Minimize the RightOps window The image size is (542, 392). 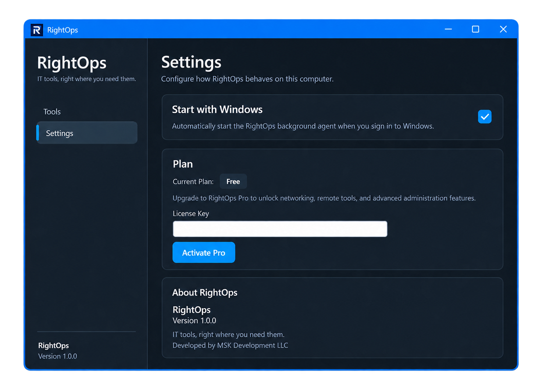448,29
